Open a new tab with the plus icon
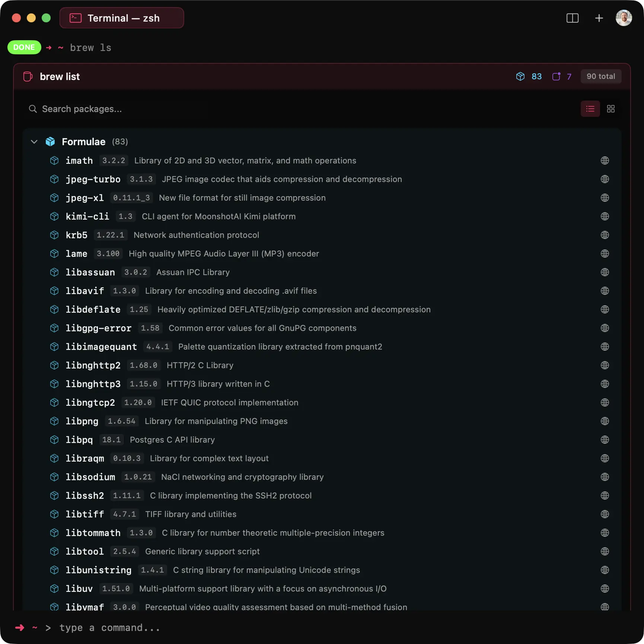 point(599,18)
